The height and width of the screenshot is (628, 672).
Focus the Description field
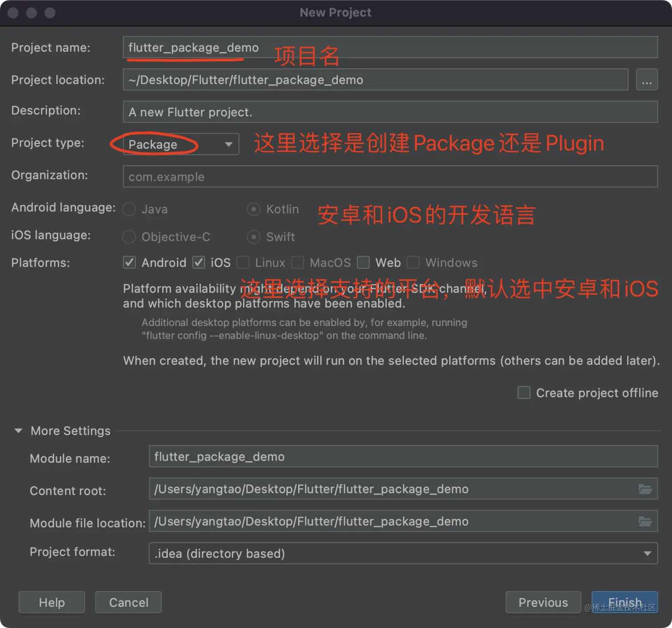click(390, 112)
